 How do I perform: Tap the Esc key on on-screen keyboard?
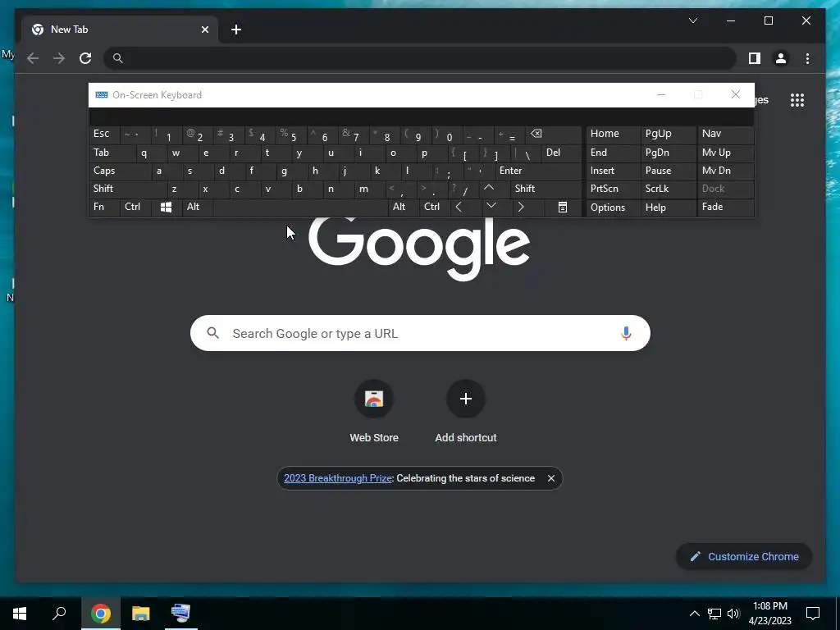click(x=104, y=134)
